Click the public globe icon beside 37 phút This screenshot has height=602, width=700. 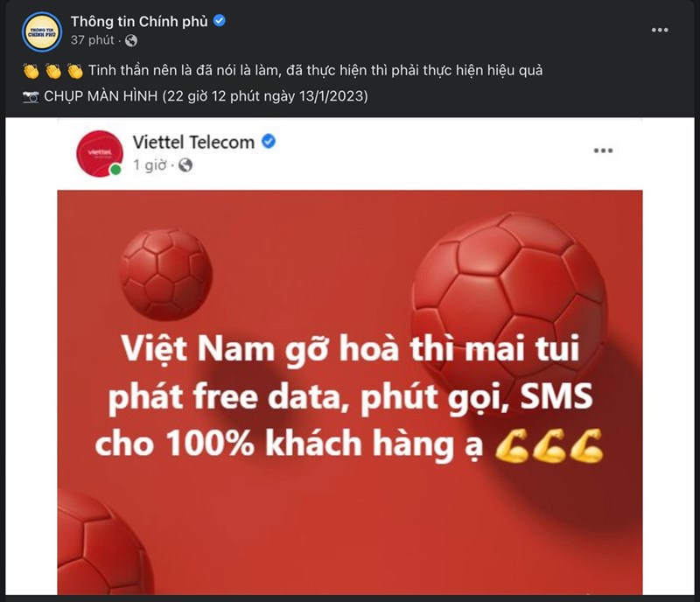coord(130,40)
